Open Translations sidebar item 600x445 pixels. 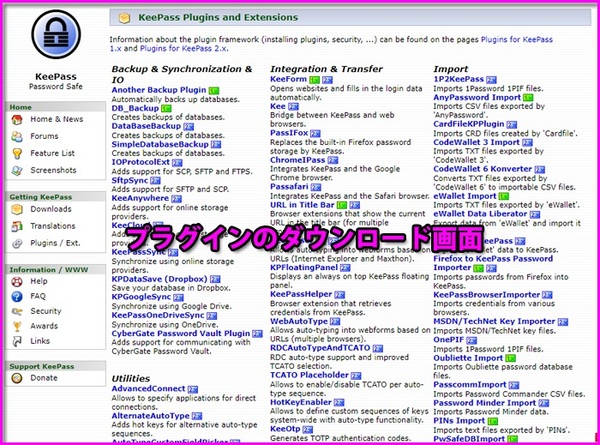[53, 226]
